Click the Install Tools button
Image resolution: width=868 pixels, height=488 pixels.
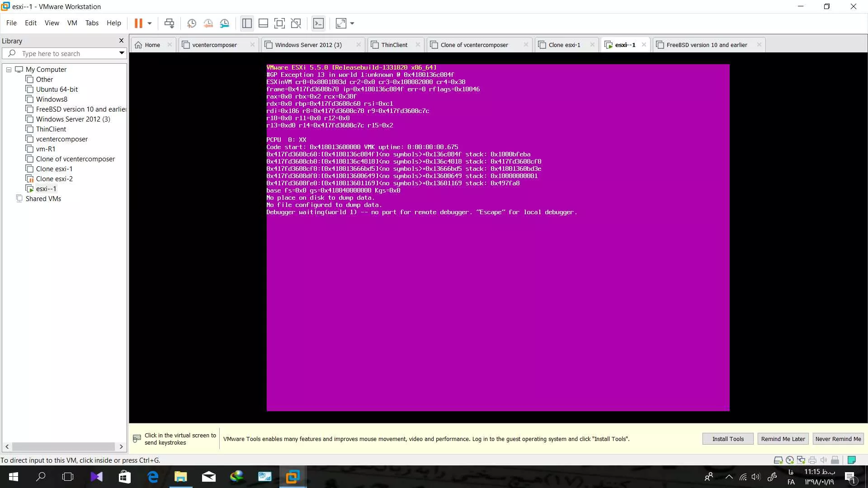click(x=728, y=439)
